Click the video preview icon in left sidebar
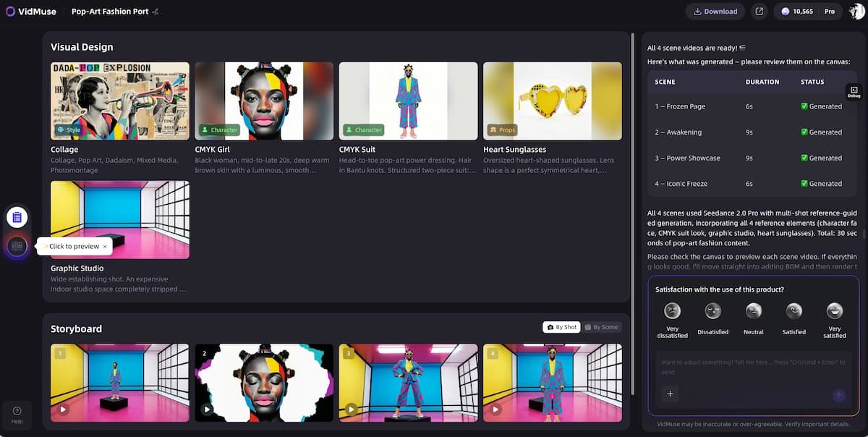The width and height of the screenshot is (868, 437). (17, 246)
